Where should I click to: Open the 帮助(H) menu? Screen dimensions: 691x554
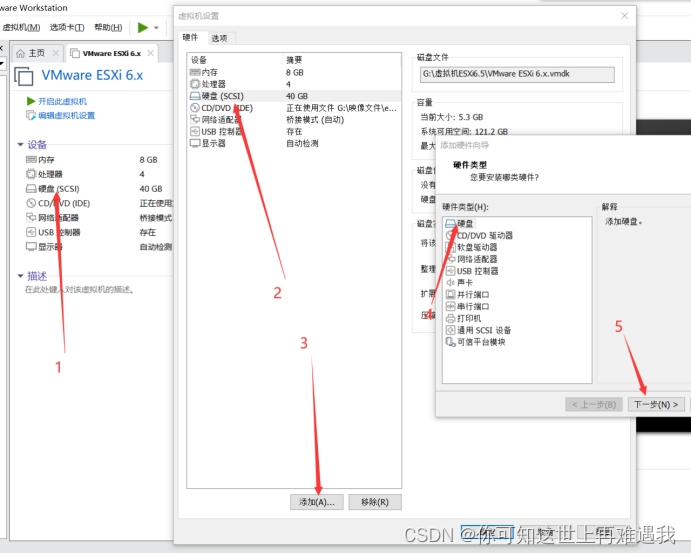point(108,27)
